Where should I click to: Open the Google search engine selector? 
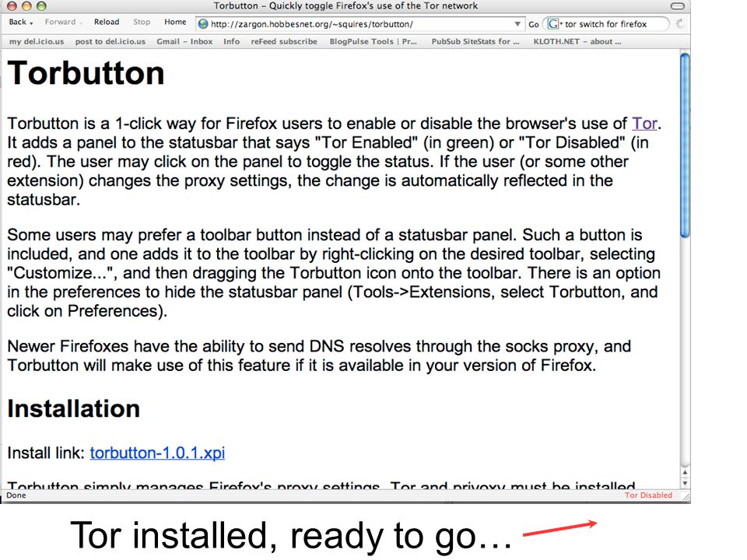tap(555, 24)
